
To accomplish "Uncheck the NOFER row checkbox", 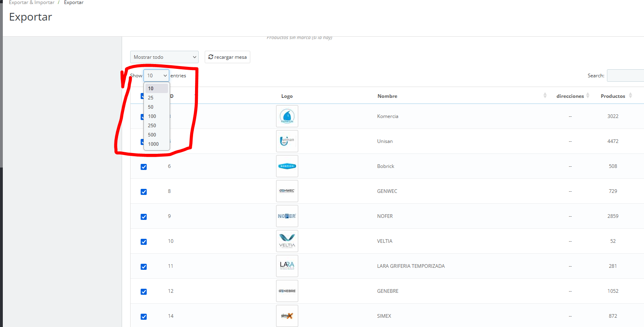I will point(143,217).
